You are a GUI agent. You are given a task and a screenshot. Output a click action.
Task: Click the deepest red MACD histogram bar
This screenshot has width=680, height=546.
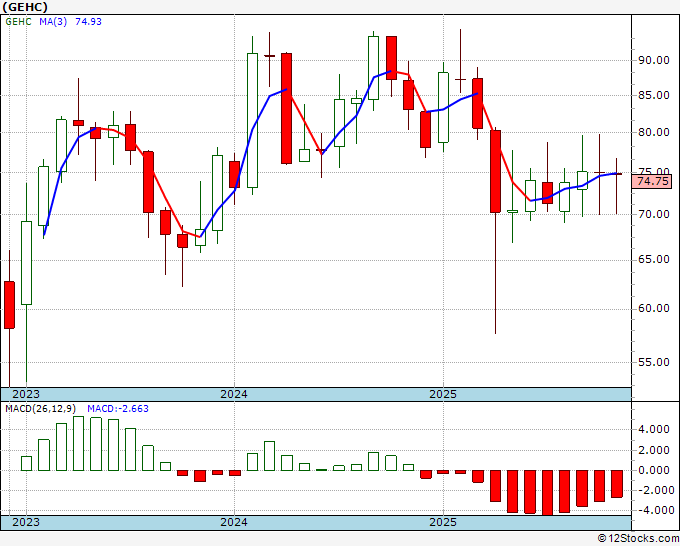(x=547, y=493)
